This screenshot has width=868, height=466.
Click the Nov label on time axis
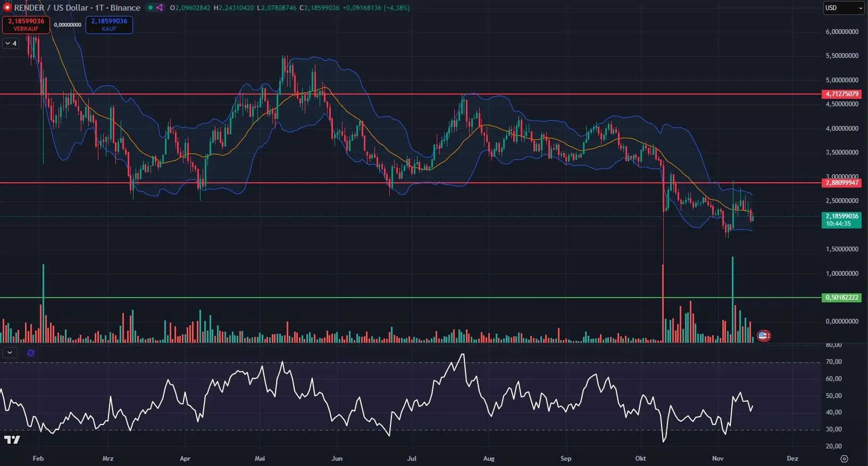717,458
